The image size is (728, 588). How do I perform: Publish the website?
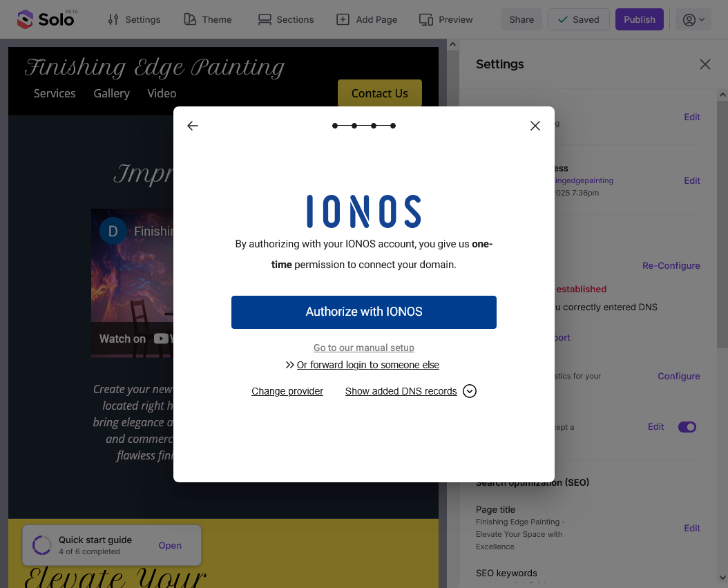pos(640,19)
